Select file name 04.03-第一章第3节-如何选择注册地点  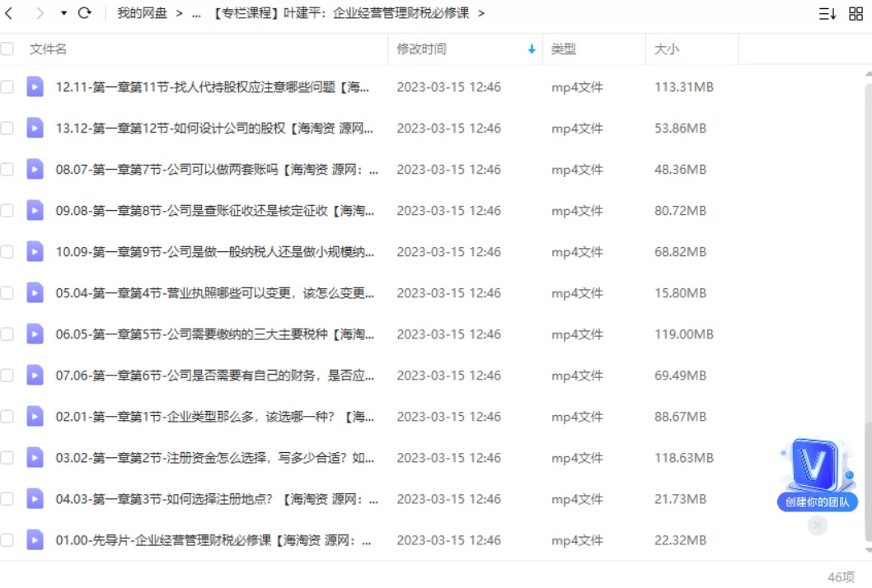coord(217,498)
